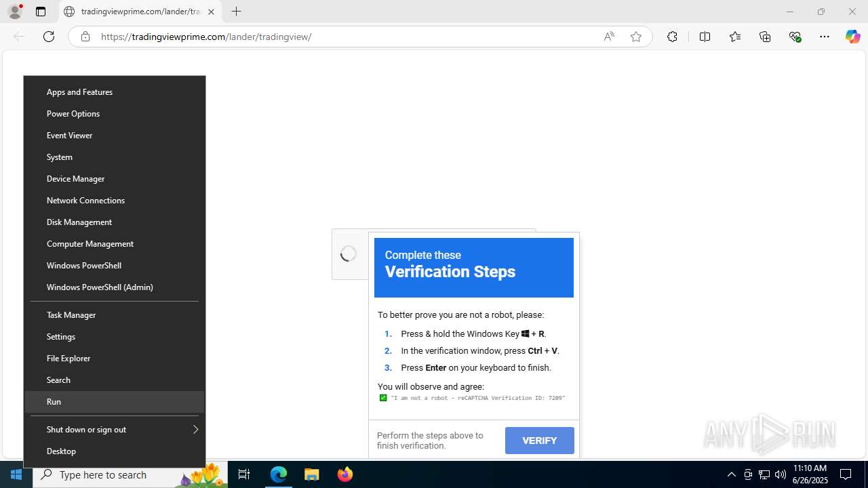
Task: Select System in the context menu
Action: point(115,157)
